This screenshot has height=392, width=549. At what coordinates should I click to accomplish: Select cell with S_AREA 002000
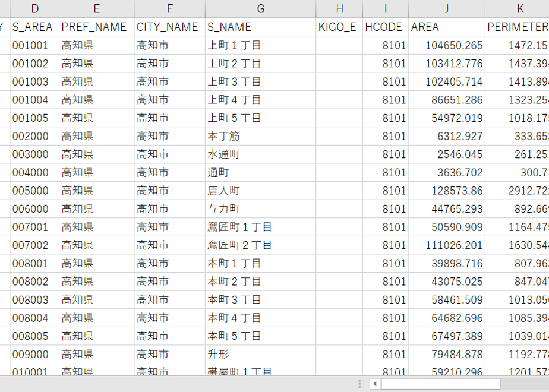click(34, 136)
